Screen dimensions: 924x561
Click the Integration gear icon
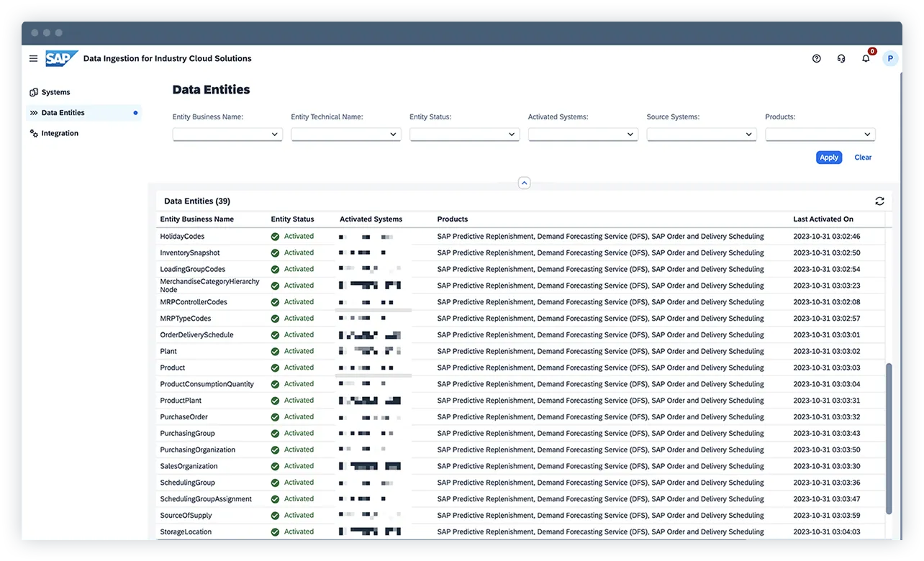[x=33, y=133]
